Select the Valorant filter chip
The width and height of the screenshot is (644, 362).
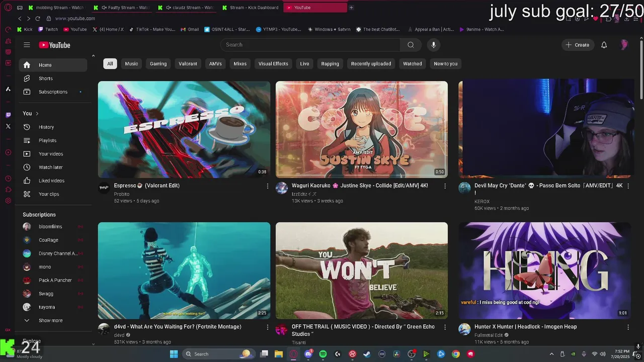(x=188, y=64)
